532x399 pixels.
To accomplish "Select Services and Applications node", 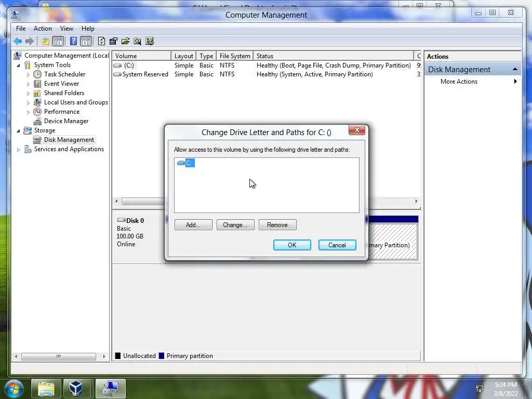I will click(69, 149).
